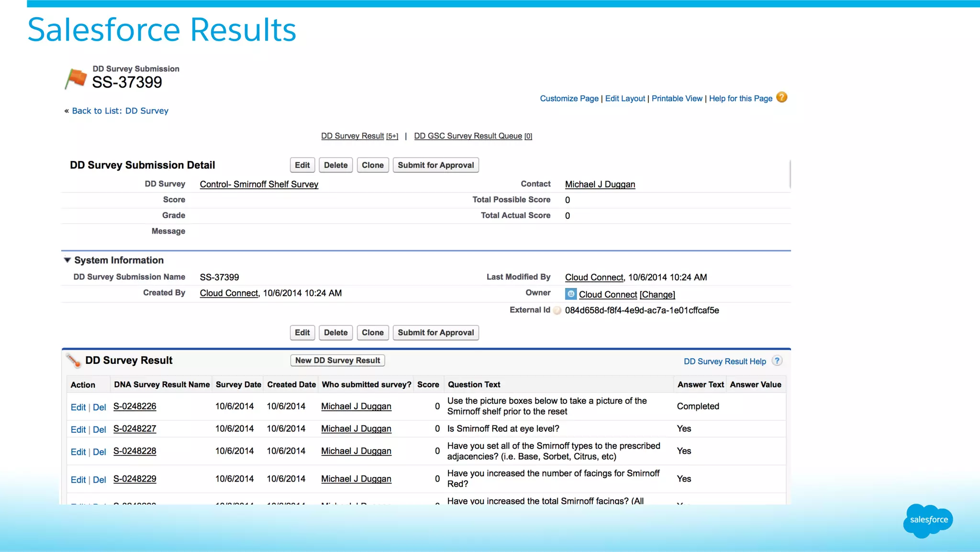Open Edit Layout link
The width and height of the screenshot is (980, 552).
click(625, 98)
